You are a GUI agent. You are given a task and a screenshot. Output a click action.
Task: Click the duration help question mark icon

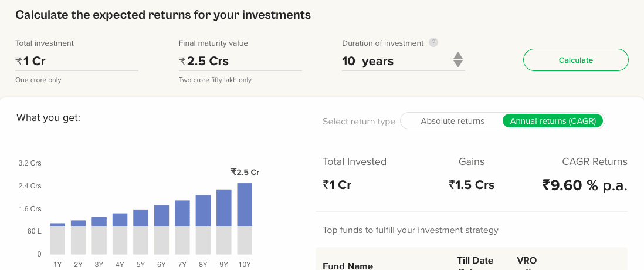[433, 43]
